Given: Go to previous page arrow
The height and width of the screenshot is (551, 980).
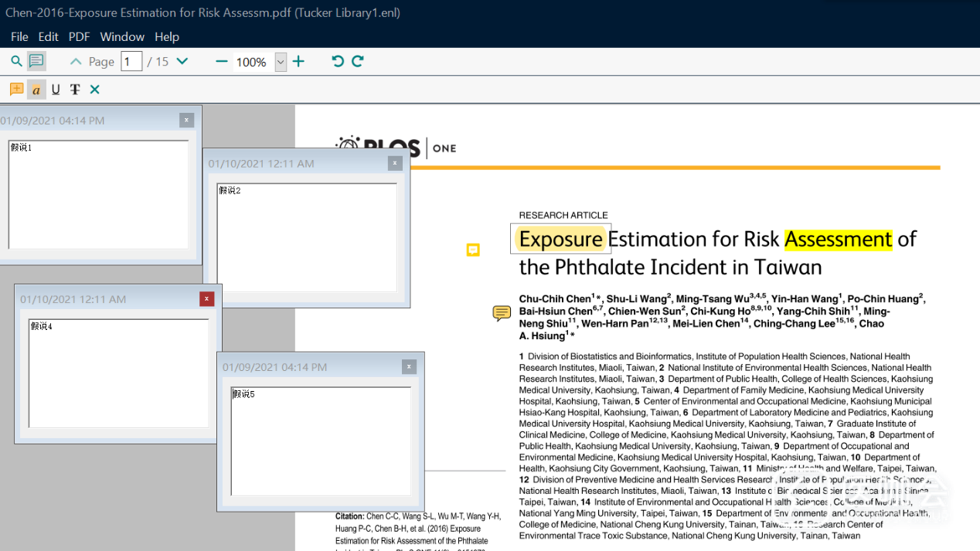Looking at the screenshot, I should (76, 62).
